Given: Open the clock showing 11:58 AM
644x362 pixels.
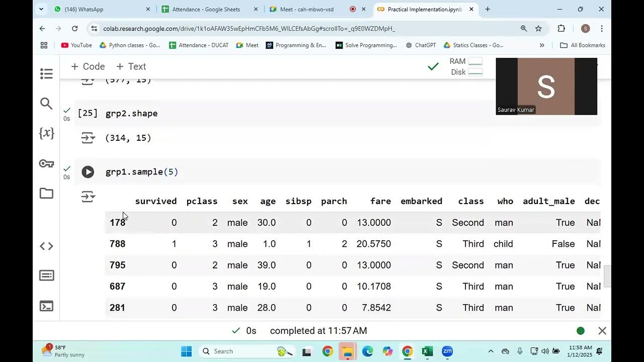Looking at the screenshot, I should (580, 351).
